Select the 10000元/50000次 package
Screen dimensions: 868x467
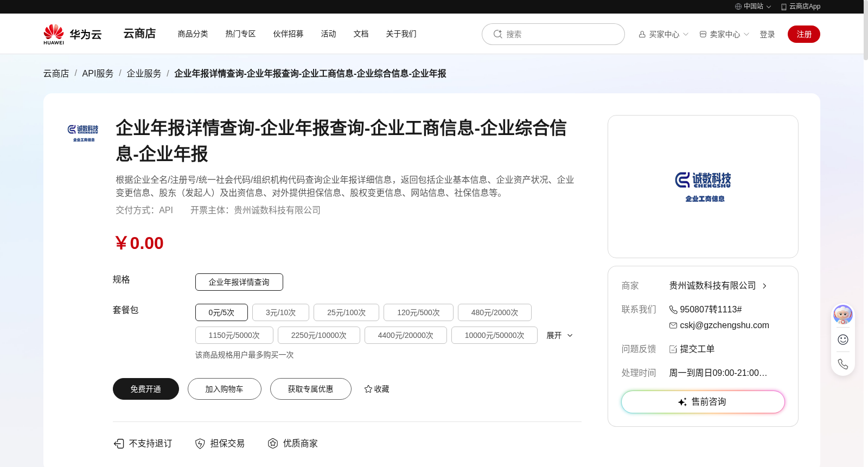pos(494,335)
